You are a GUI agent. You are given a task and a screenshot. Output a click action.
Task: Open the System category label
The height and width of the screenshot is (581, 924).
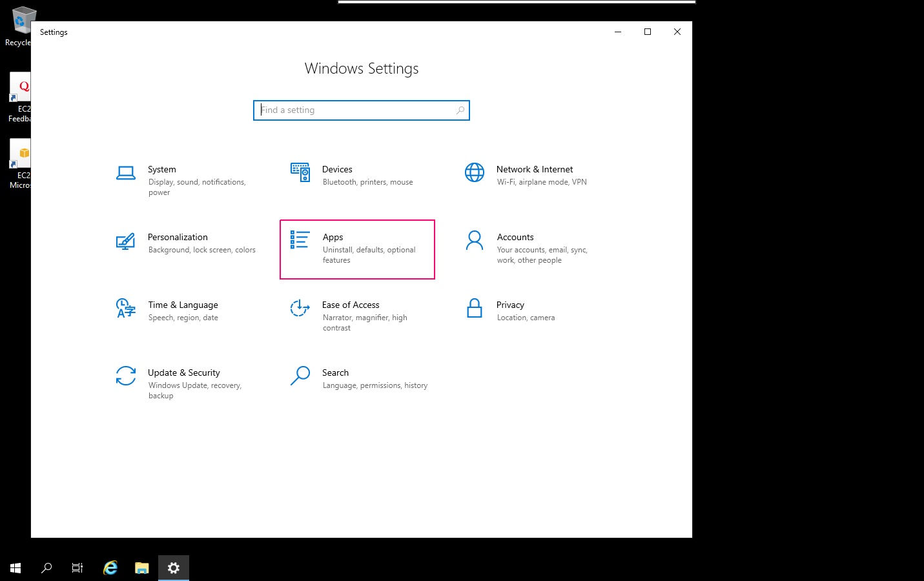point(161,169)
